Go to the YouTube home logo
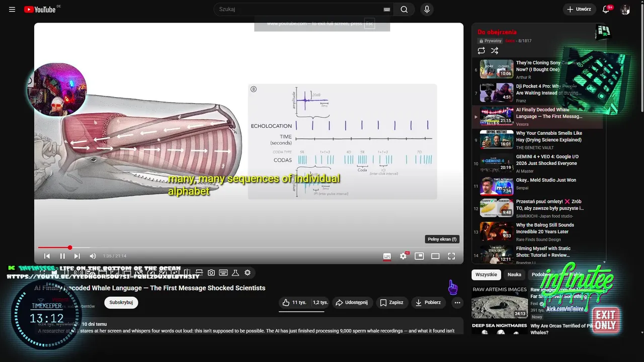644x362 pixels. pyautogui.click(x=40, y=10)
